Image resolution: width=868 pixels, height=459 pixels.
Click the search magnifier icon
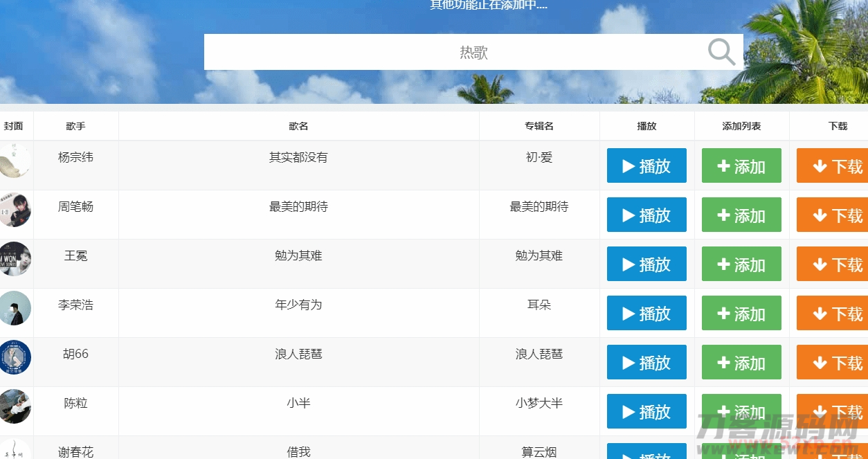[x=720, y=51]
